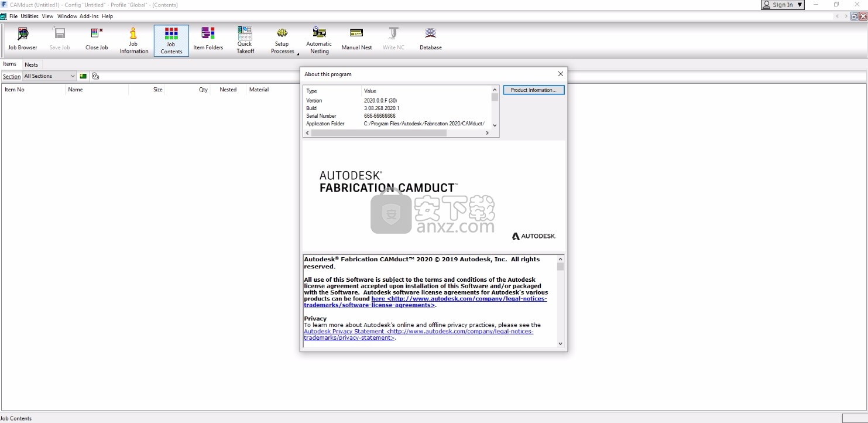The height and width of the screenshot is (423, 868).
Task: Open the Help menu
Action: coord(107,16)
